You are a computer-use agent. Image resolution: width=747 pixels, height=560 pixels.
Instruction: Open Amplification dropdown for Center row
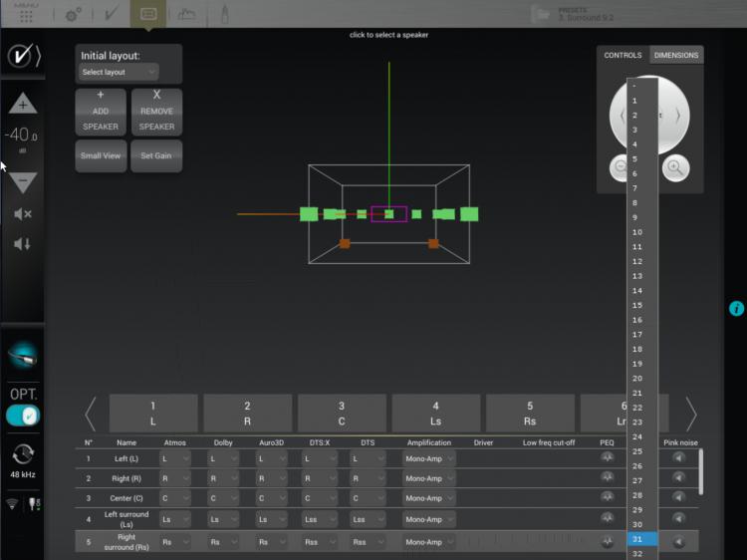coord(429,498)
